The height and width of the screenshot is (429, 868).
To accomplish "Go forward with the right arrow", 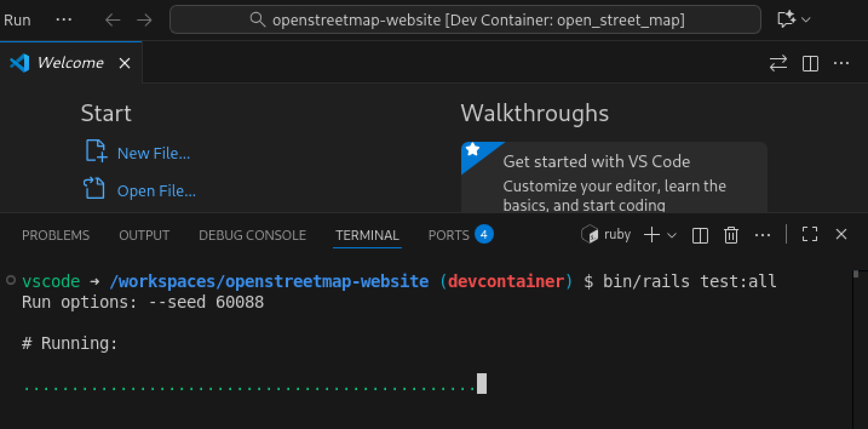I will (145, 20).
